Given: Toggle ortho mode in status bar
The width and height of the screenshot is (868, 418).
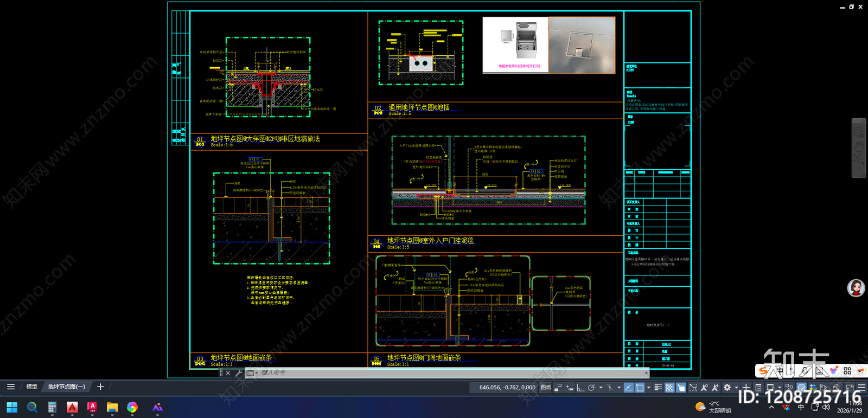Looking at the screenshot, I should (580, 388).
